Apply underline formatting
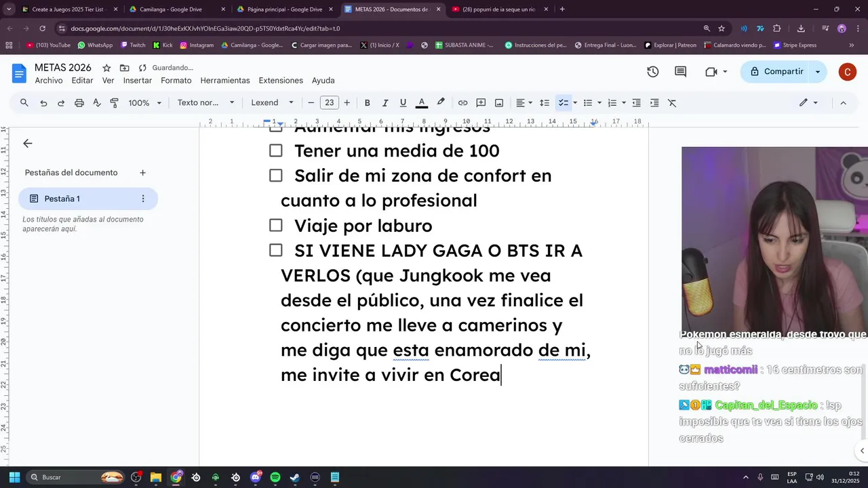 click(x=403, y=103)
